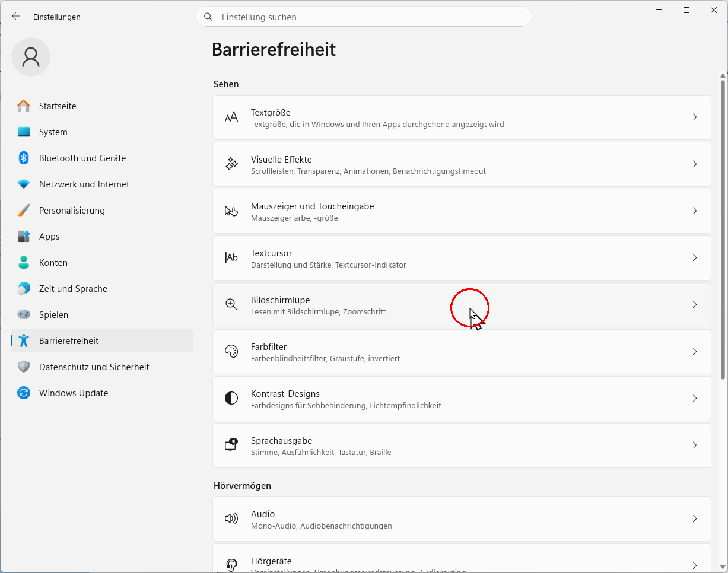
Task: Open the Visuelle Effekte title text
Action: [x=281, y=160]
